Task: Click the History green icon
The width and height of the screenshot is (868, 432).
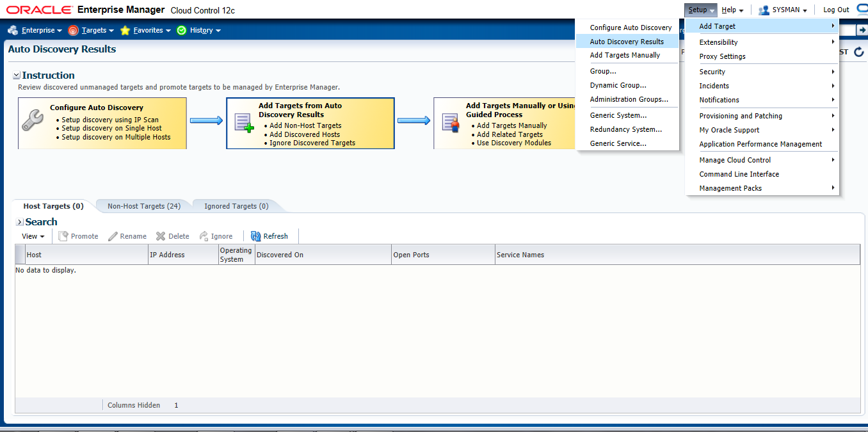Action: (182, 30)
